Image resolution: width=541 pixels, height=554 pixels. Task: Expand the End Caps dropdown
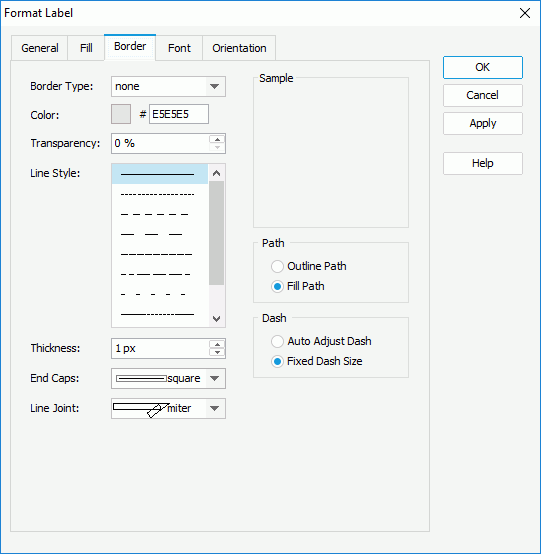pos(214,378)
